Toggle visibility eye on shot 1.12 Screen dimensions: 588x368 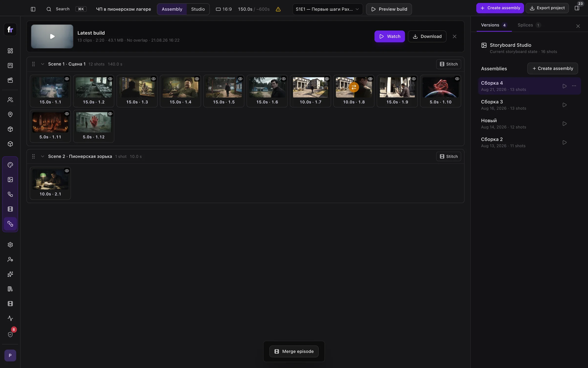point(110,114)
